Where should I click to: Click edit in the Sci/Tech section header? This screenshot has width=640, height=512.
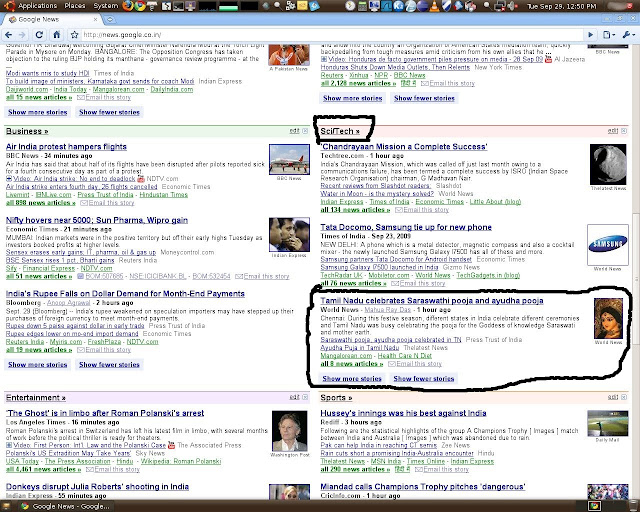[x=613, y=131]
